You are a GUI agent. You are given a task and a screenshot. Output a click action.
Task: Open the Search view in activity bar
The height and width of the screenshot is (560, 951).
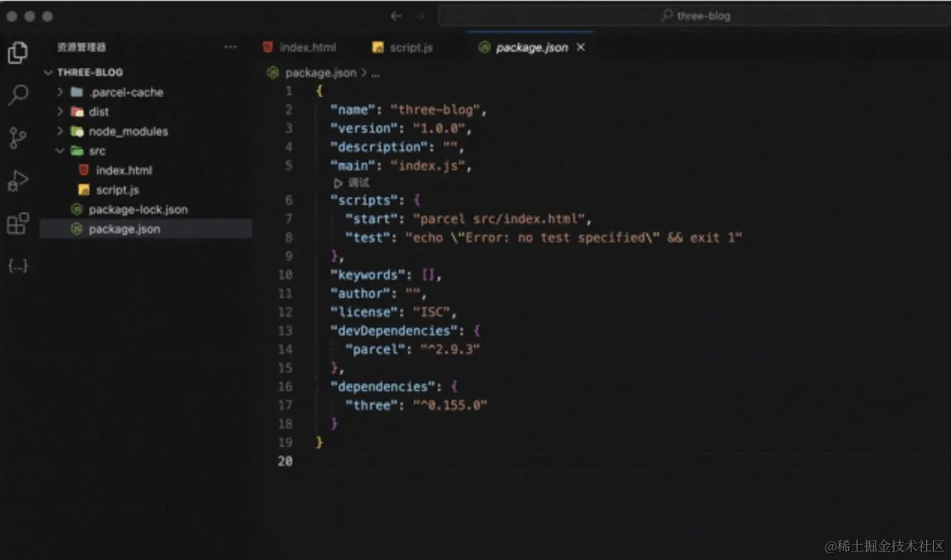pos(17,95)
